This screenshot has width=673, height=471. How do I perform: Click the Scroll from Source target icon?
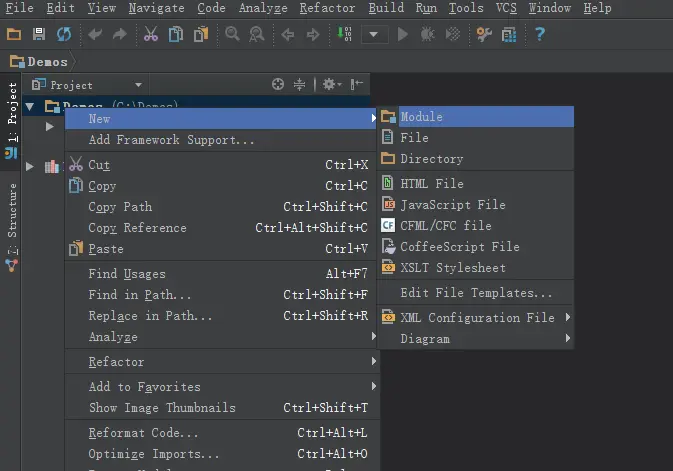(x=278, y=84)
